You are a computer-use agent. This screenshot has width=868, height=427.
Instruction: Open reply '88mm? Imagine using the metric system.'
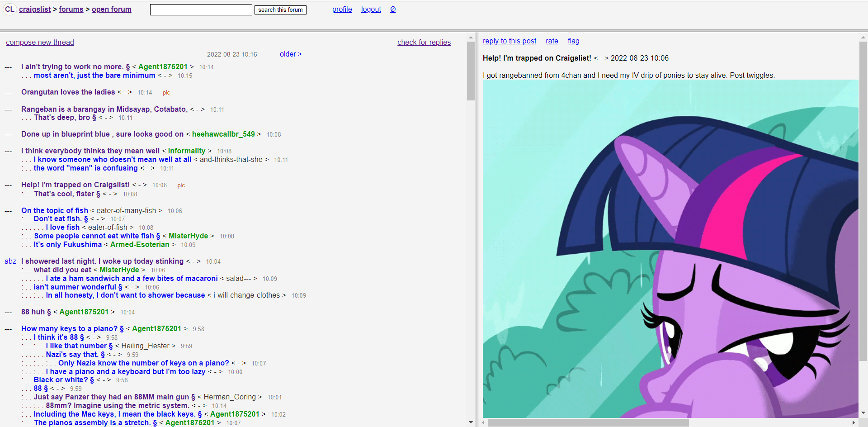pos(118,405)
